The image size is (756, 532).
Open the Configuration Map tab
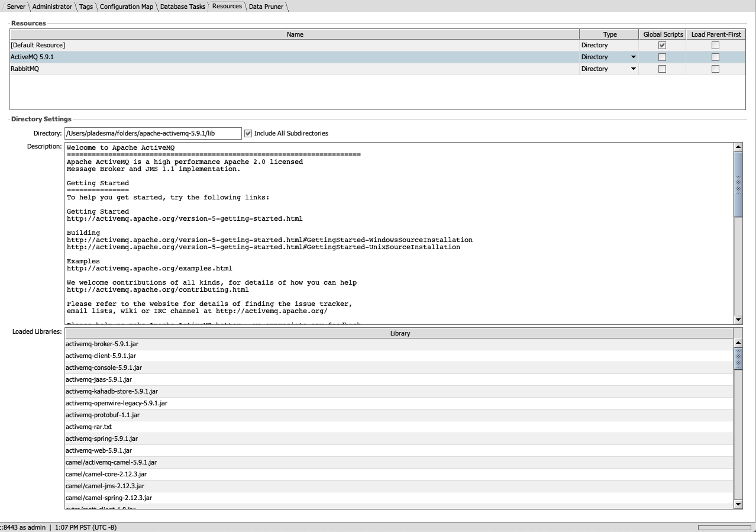coord(126,7)
